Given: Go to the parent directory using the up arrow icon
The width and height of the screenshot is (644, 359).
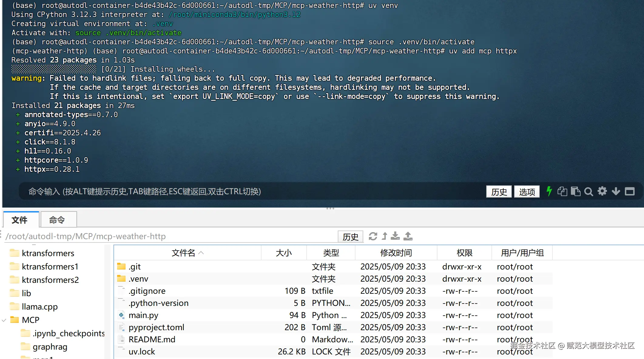Looking at the screenshot, I should [384, 236].
